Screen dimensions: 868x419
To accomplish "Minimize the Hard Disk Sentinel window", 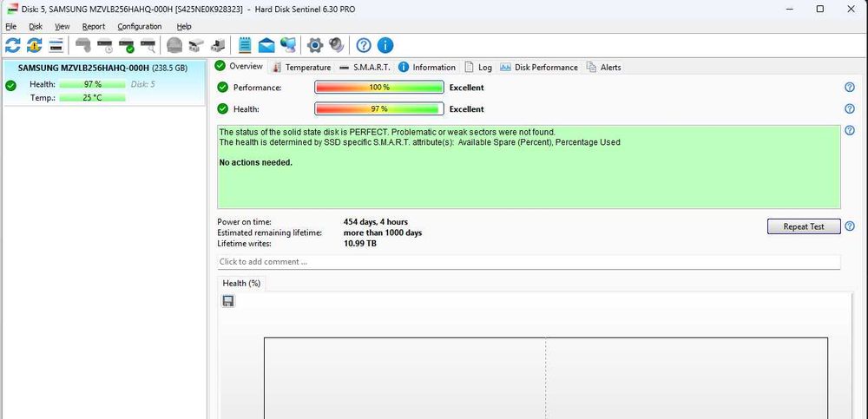I will click(x=789, y=9).
